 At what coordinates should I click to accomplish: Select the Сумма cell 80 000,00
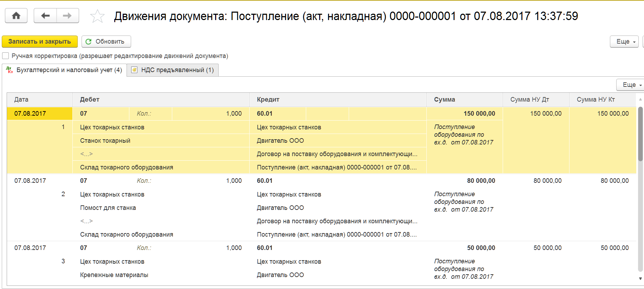tap(465, 181)
